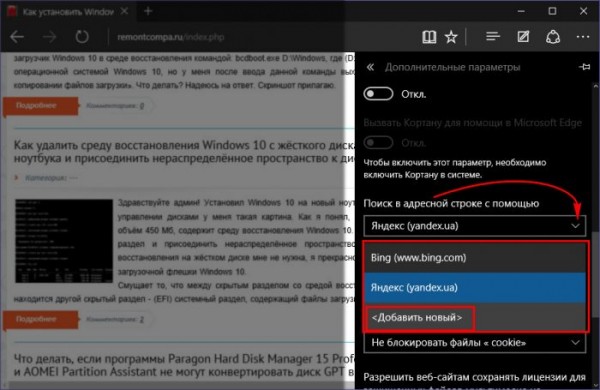This screenshot has height=390, width=600.
Task: Click the forward navigation arrow
Action: point(49,37)
